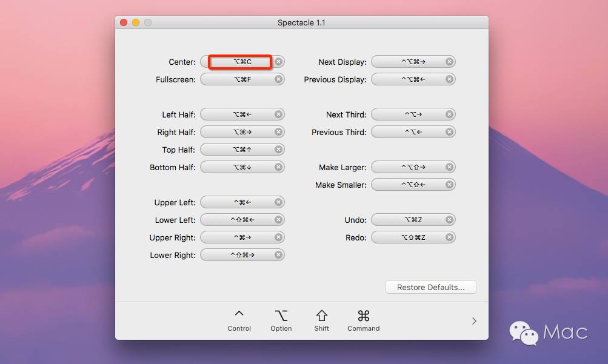Image resolution: width=608 pixels, height=364 pixels.
Task: Clear the Next Display shortcut
Action: point(449,62)
